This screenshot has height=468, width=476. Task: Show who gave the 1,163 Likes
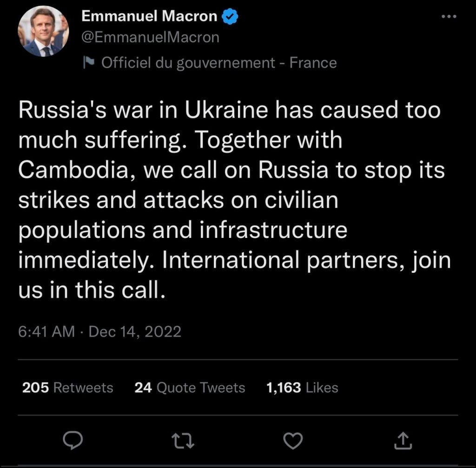[302, 388]
